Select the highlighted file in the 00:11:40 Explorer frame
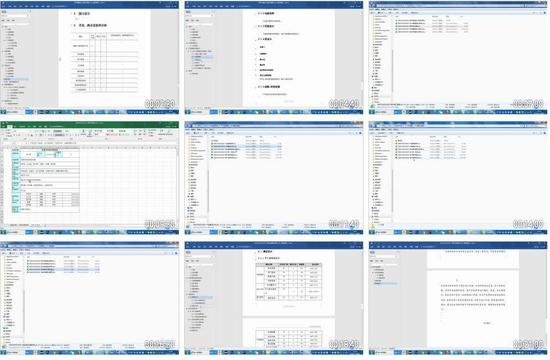 click(247, 146)
